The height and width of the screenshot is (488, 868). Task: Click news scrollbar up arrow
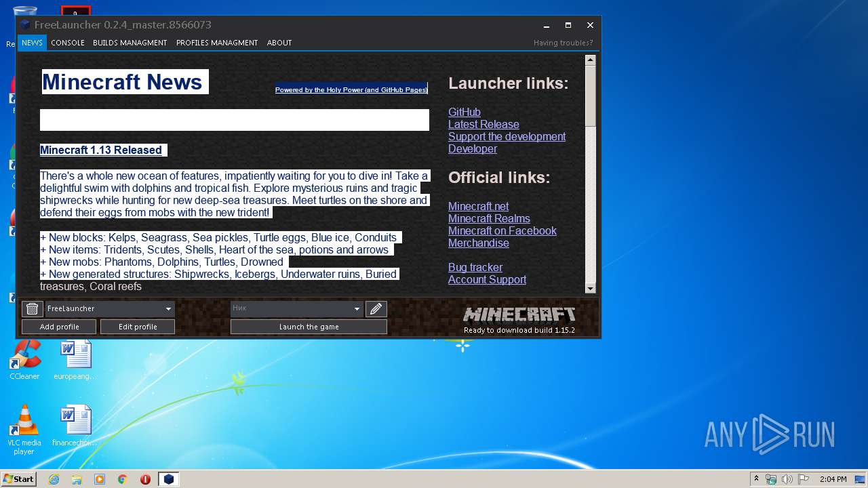(x=590, y=60)
